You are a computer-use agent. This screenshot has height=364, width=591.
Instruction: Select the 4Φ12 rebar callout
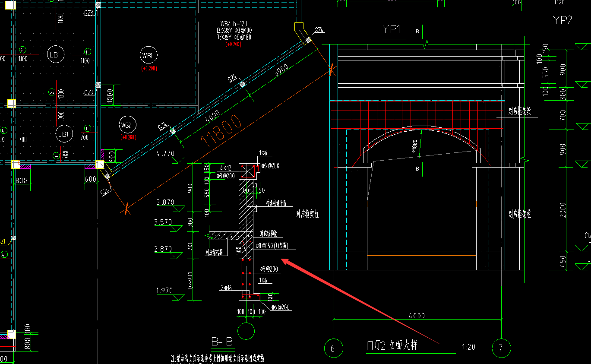226,168
